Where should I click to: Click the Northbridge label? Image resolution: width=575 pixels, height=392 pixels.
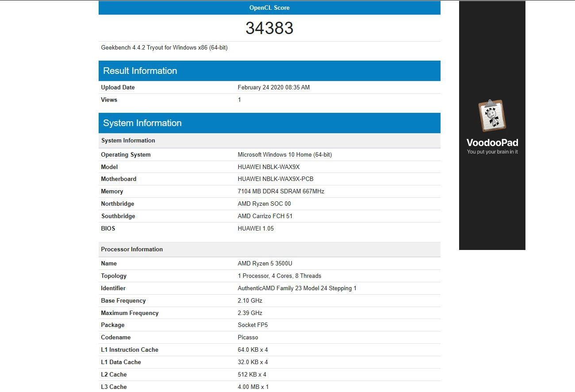click(x=117, y=204)
